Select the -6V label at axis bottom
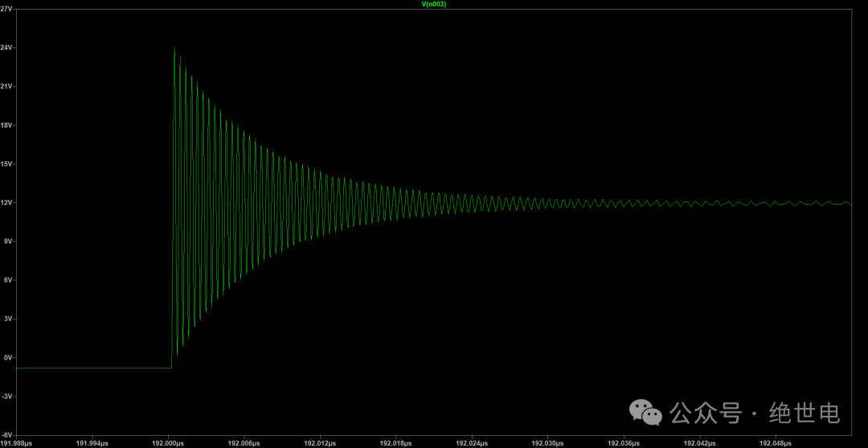 [6, 434]
